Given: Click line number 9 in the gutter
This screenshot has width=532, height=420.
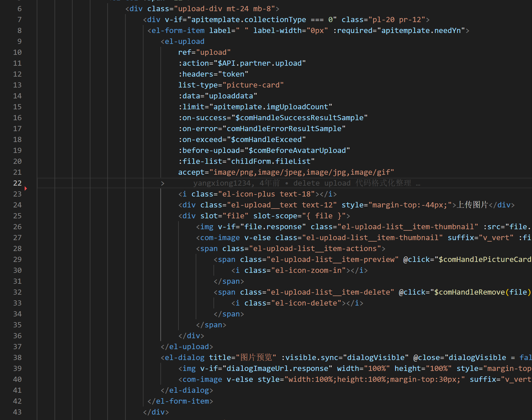Looking at the screenshot, I should pos(20,41).
